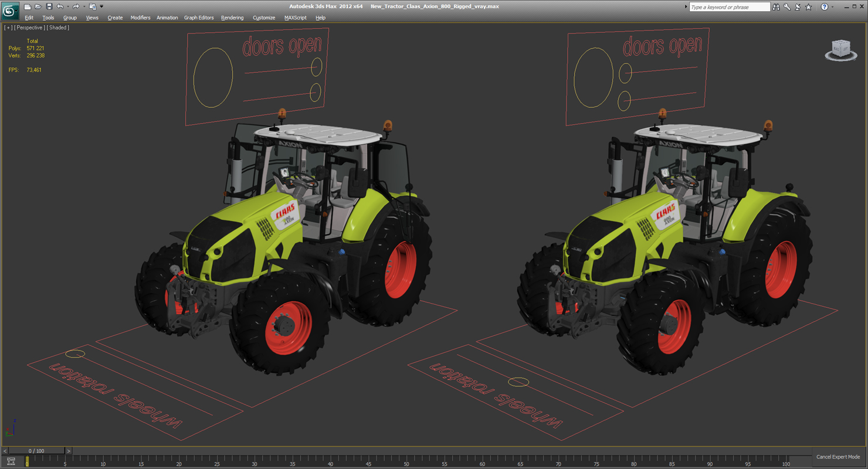Viewport: 868px width, 469px height.
Task: Click the Help question mark icon
Action: tap(824, 6)
